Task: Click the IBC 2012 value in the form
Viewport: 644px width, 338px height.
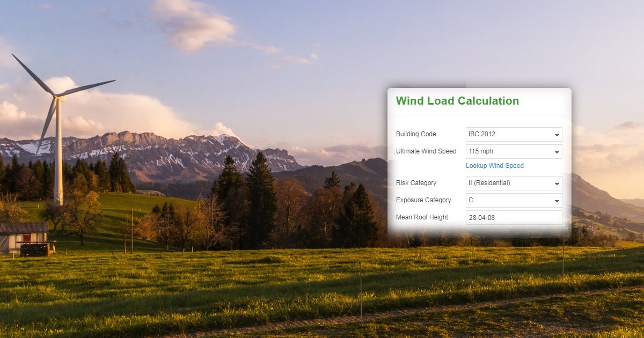Action: click(481, 134)
